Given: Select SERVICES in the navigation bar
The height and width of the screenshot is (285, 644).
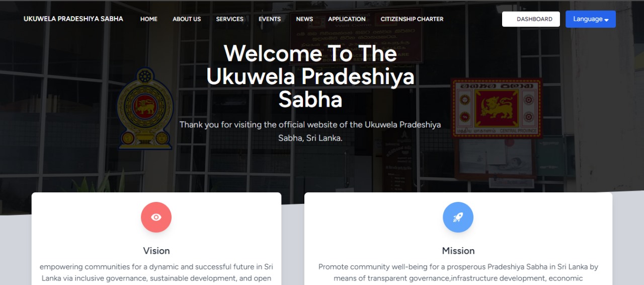Looking at the screenshot, I should (230, 19).
